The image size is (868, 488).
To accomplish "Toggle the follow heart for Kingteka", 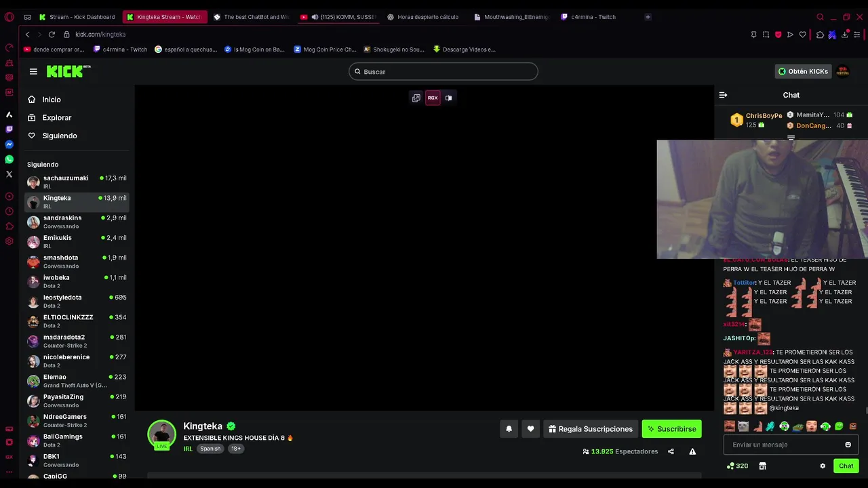I will coord(530,428).
